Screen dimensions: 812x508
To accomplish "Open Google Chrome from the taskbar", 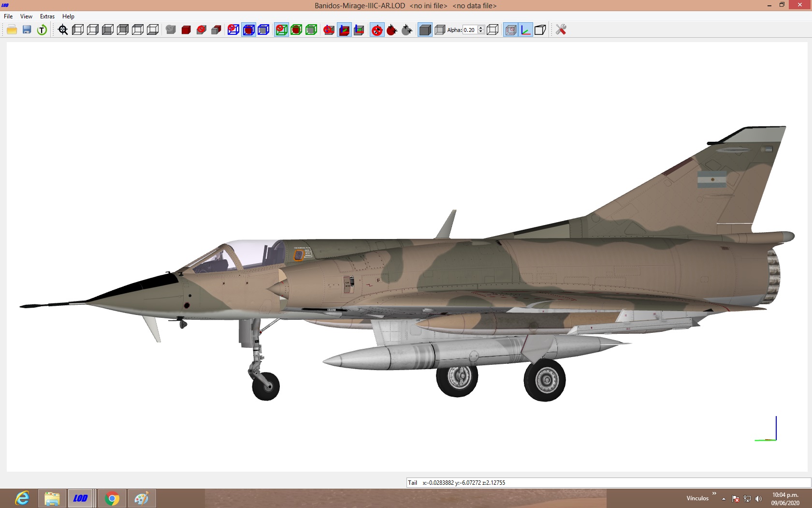I will pyautogui.click(x=112, y=498).
